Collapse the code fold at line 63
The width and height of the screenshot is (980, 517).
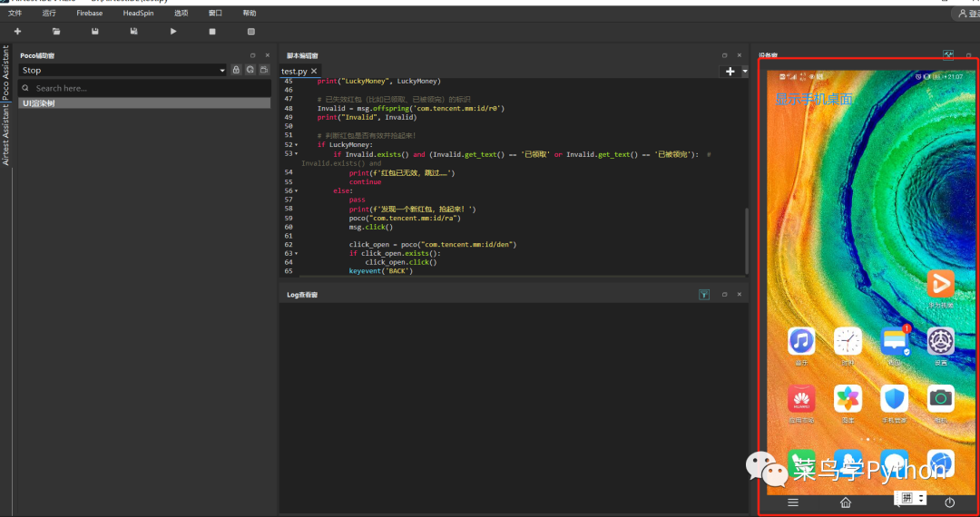(296, 253)
